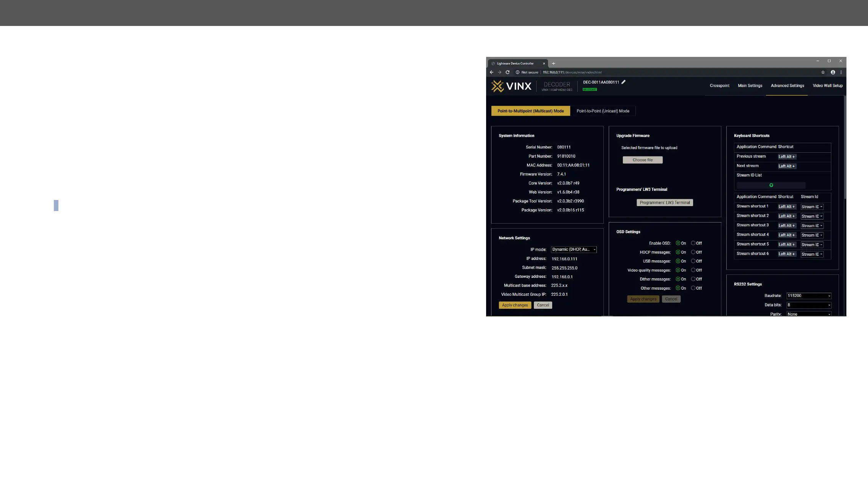This screenshot has width=868, height=487.
Task: Switch to the Crosspoint tab
Action: pos(719,86)
